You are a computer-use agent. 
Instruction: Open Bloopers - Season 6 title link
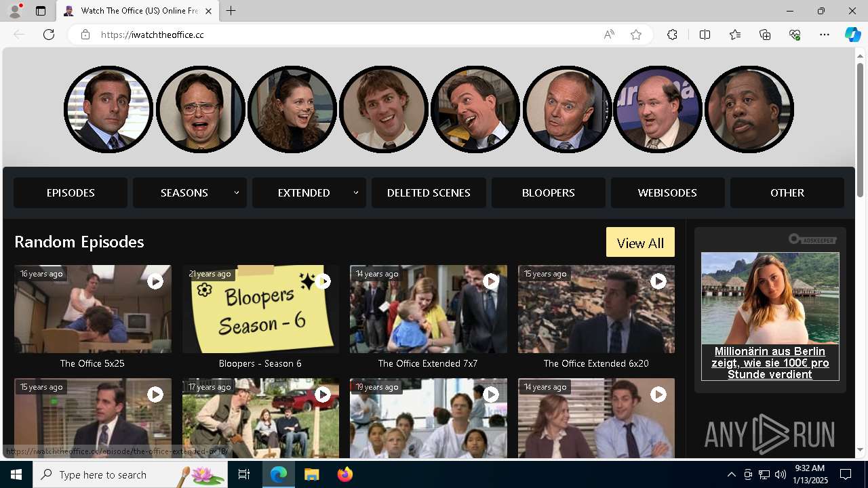(260, 363)
